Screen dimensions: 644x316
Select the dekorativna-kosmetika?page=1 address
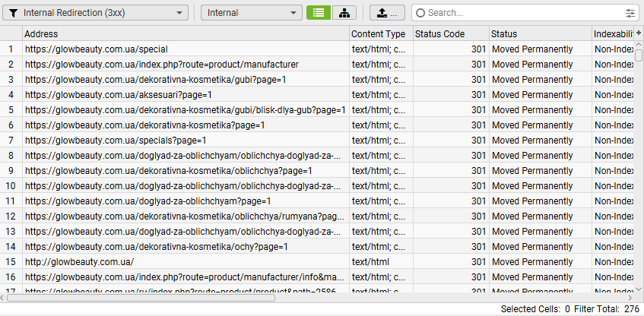145,125
